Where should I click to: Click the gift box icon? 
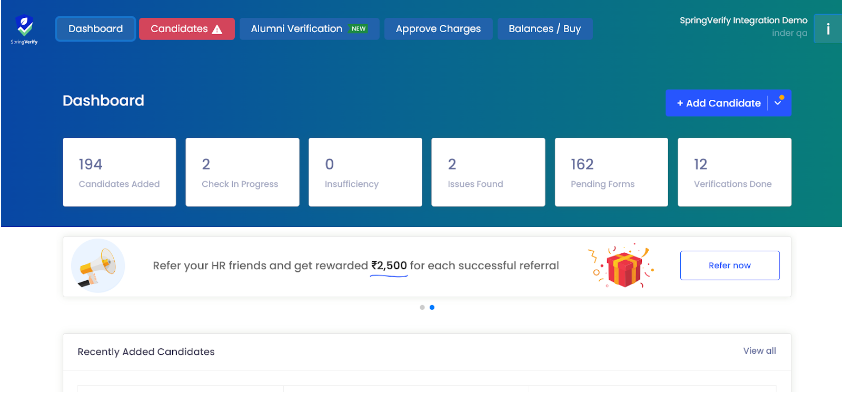621,265
